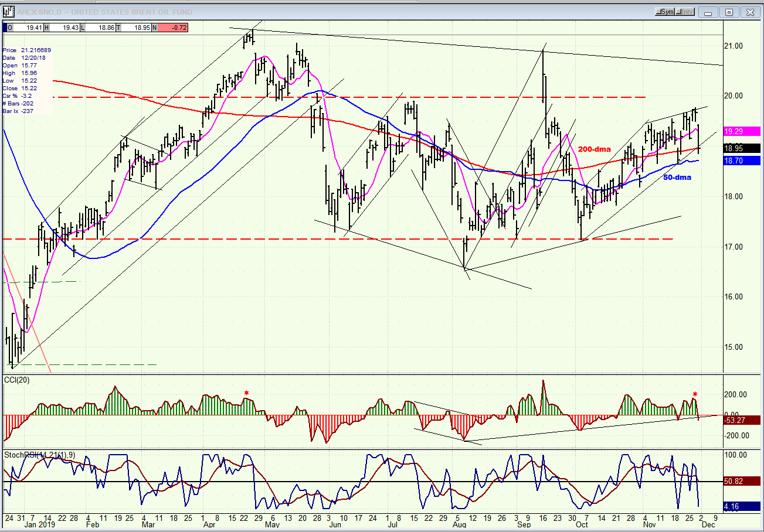Click the 4.16 StochRSI value tag
Image resolution: width=764 pixels, height=532 pixels.
(742, 506)
